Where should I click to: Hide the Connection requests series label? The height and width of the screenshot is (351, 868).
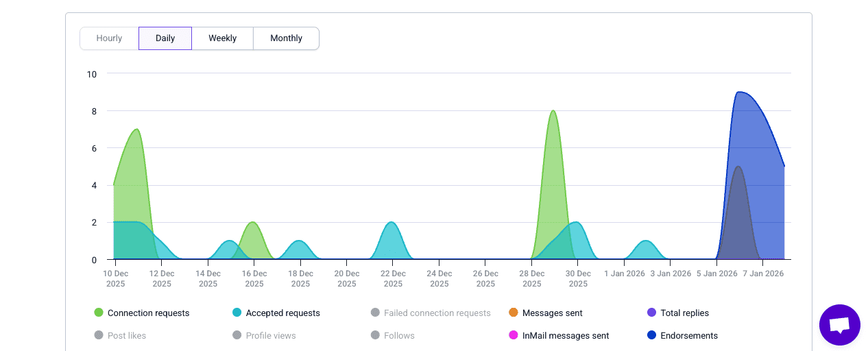tap(148, 313)
